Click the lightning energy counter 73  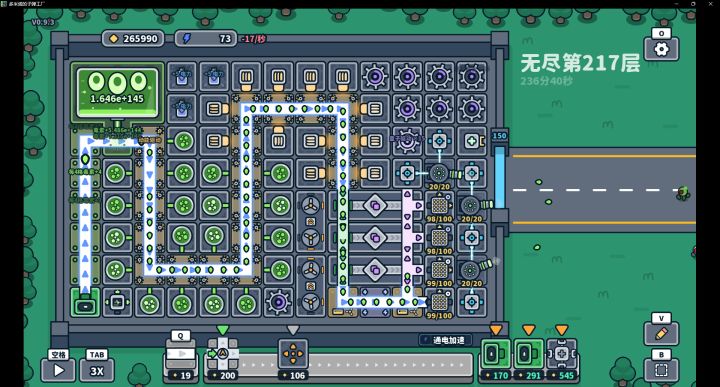click(x=206, y=39)
